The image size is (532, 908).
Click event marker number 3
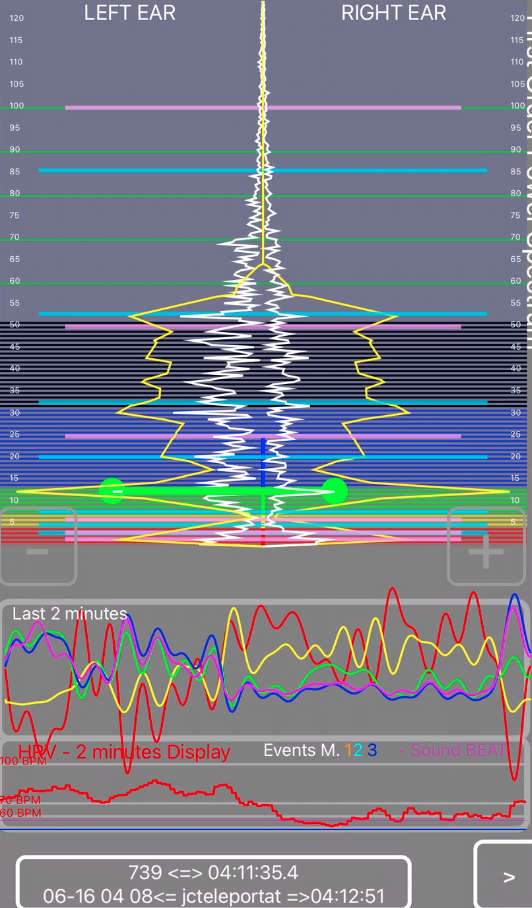(x=372, y=750)
